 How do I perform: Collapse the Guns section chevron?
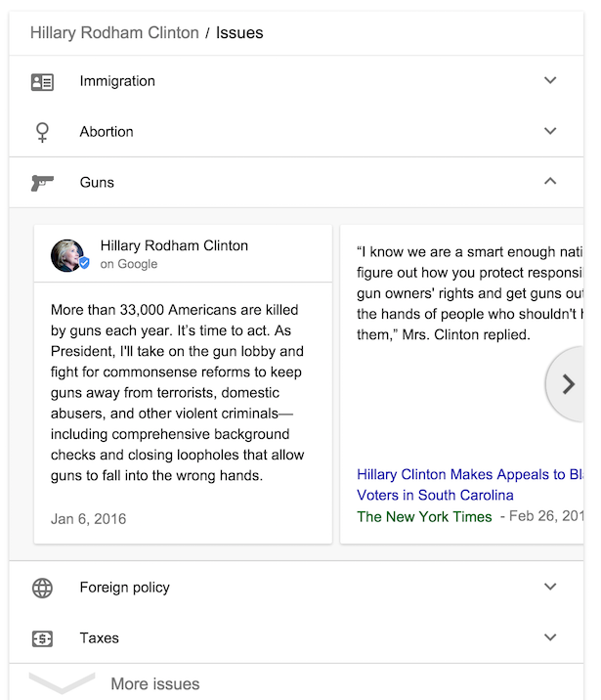click(550, 182)
